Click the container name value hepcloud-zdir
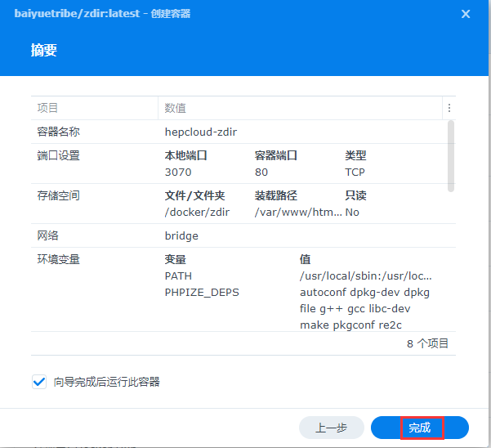The image size is (491, 448). pos(201,132)
